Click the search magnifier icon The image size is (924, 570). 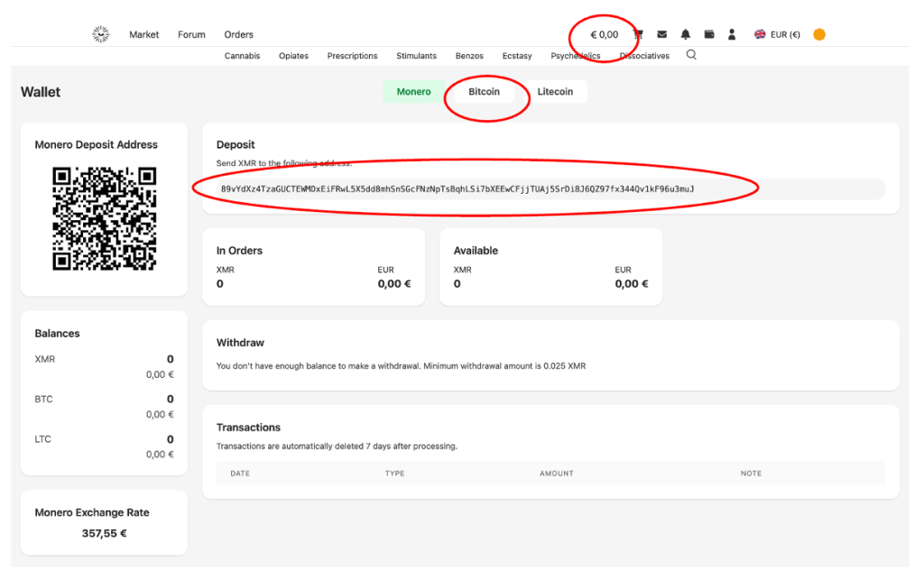[691, 55]
